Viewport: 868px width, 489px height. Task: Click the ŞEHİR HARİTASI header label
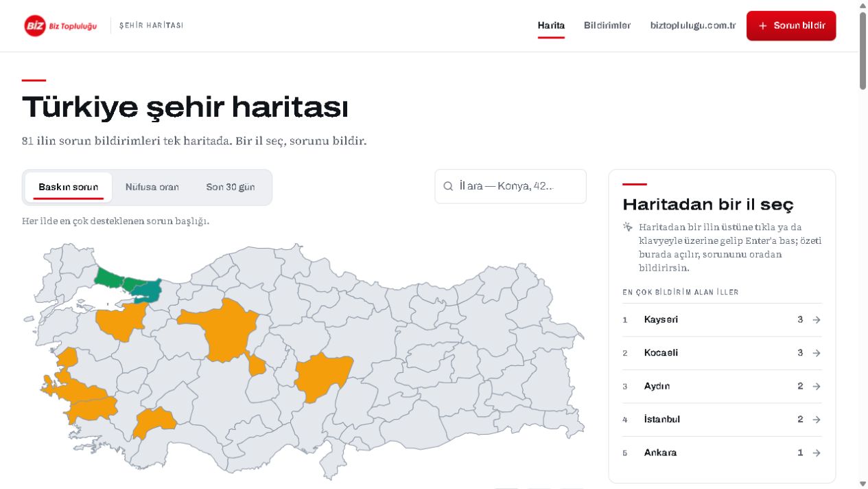(x=151, y=25)
